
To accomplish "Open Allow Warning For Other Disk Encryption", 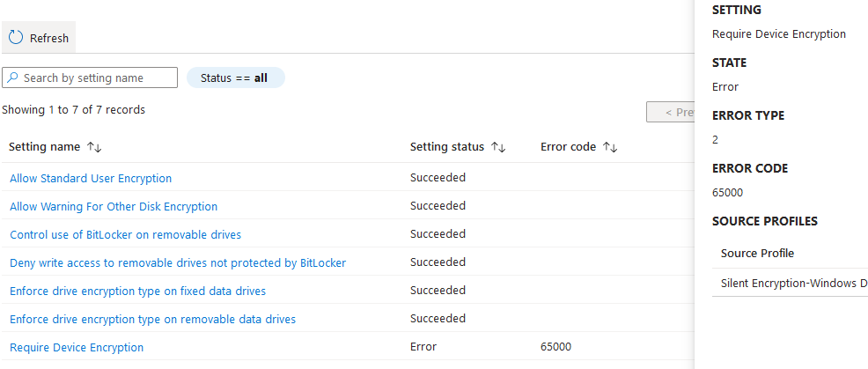I will [x=114, y=207].
